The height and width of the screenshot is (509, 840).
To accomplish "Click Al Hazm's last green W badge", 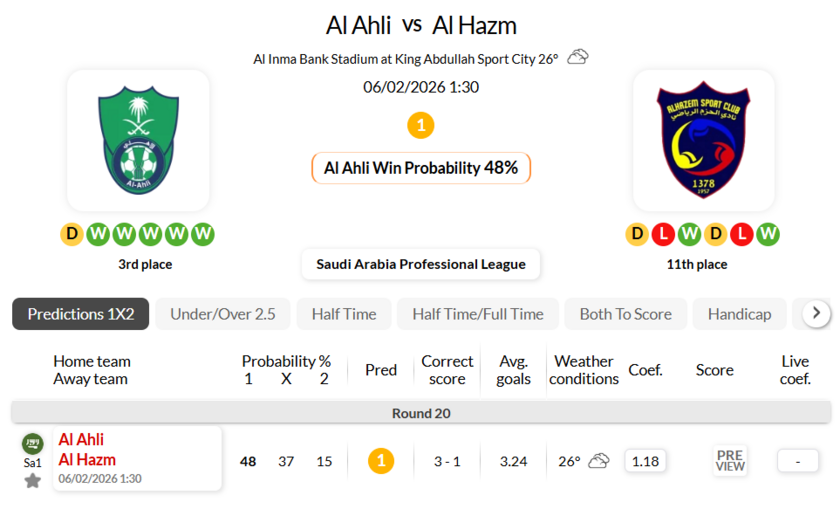I will point(767,234).
